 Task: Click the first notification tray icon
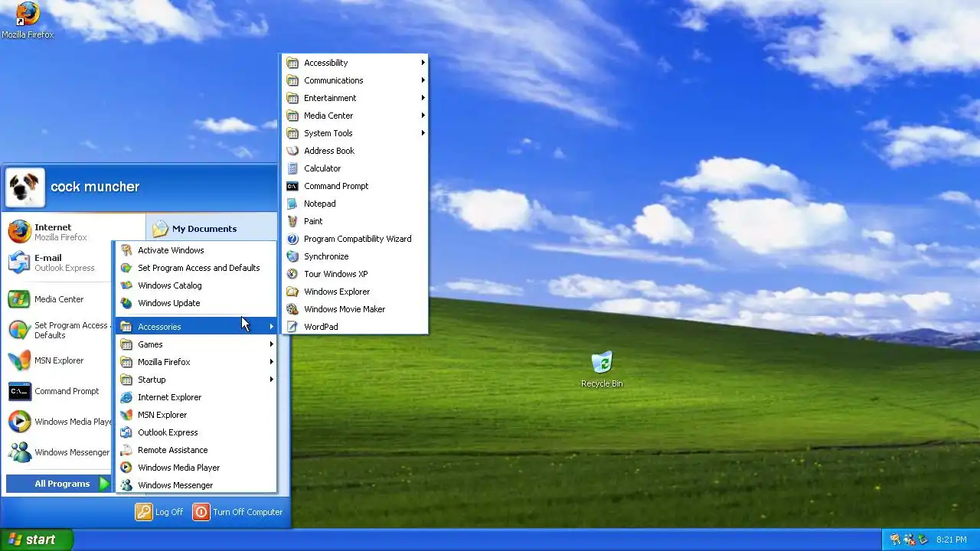(894, 540)
